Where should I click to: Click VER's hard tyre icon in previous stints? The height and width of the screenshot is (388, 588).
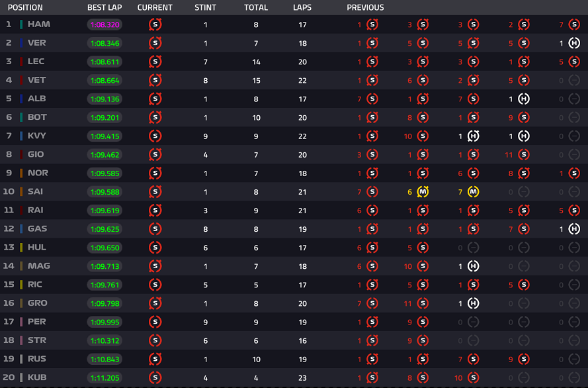click(x=574, y=43)
